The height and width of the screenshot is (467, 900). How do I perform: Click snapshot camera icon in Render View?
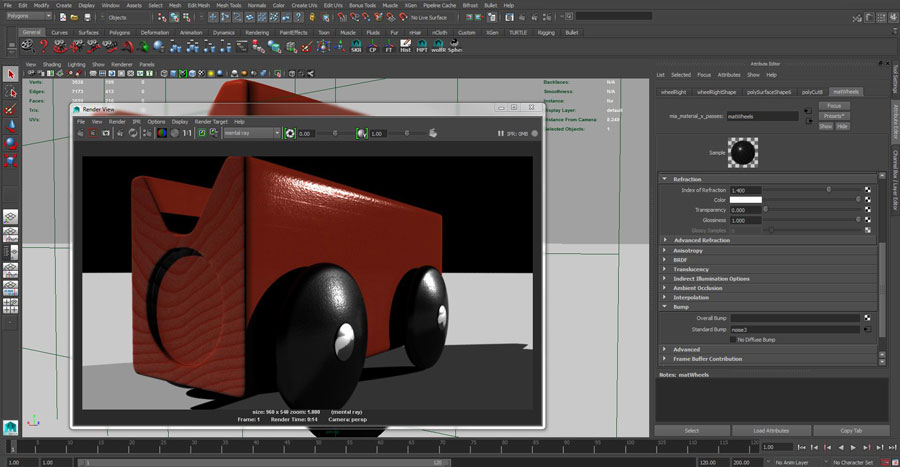click(x=106, y=133)
